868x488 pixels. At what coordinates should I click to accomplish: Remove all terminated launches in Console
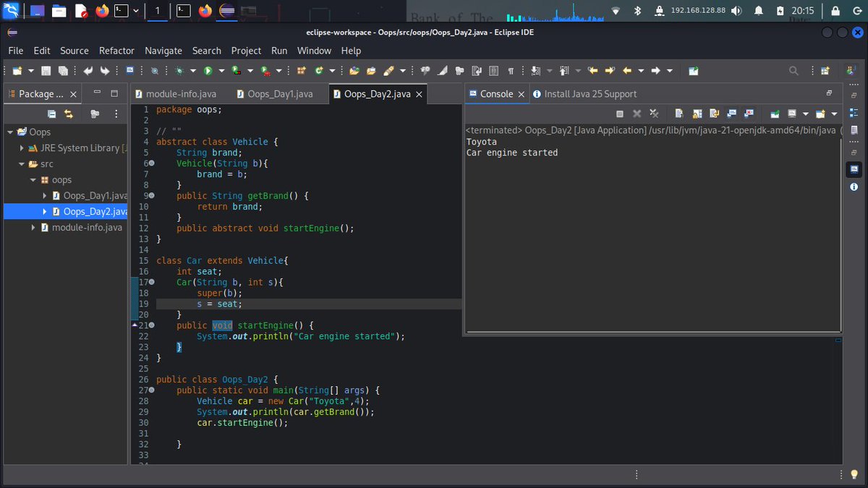click(654, 114)
